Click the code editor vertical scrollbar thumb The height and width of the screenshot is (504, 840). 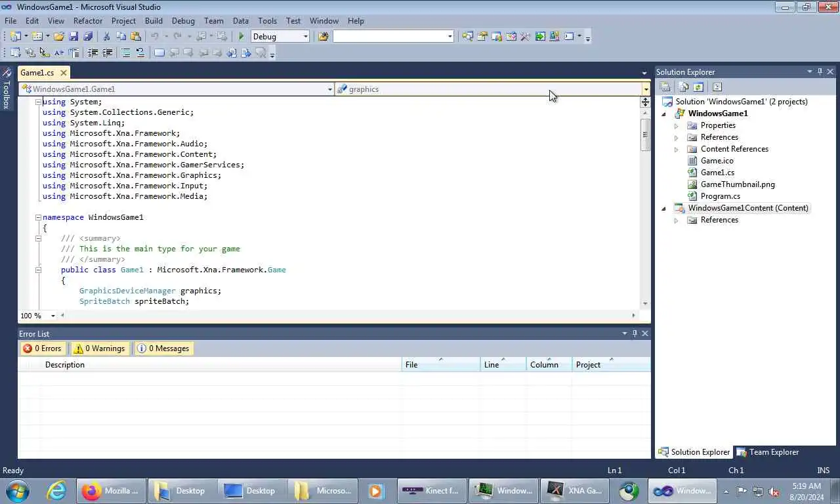pyautogui.click(x=645, y=135)
